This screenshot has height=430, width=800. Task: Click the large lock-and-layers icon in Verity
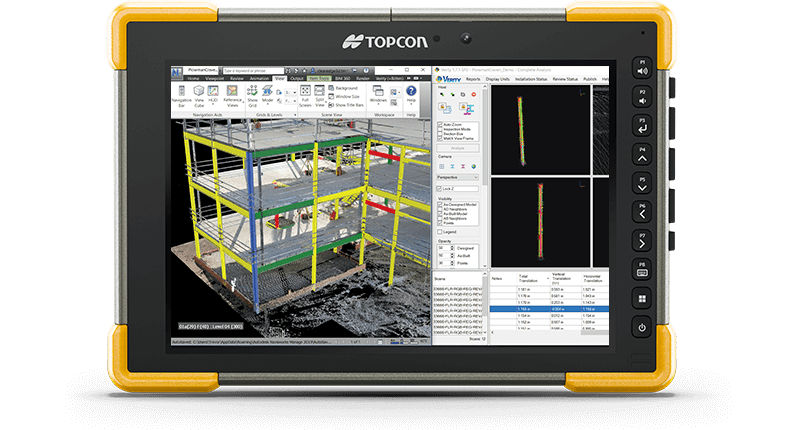point(445,108)
